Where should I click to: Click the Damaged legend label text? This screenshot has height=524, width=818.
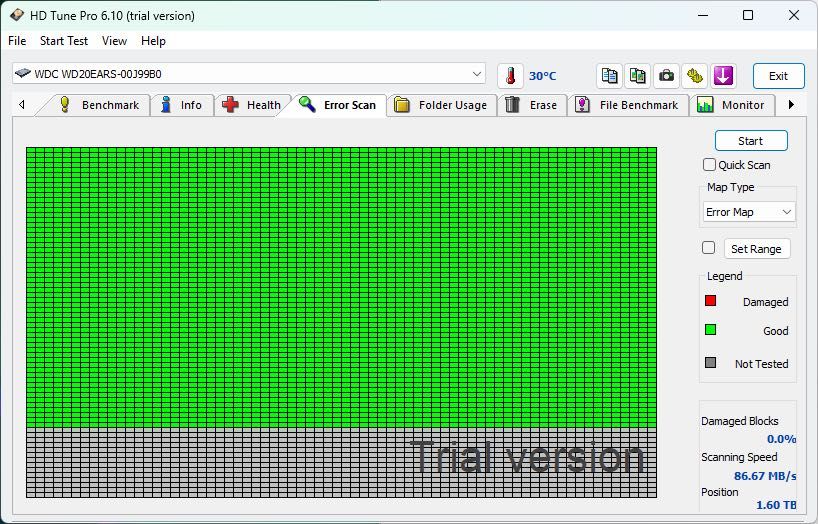point(765,302)
